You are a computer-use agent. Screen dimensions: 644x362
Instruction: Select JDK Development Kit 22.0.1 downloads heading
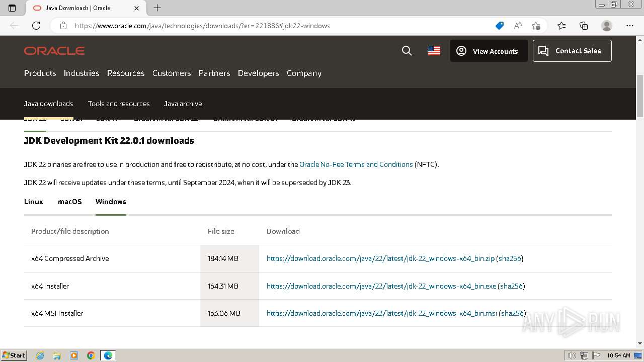(x=109, y=141)
